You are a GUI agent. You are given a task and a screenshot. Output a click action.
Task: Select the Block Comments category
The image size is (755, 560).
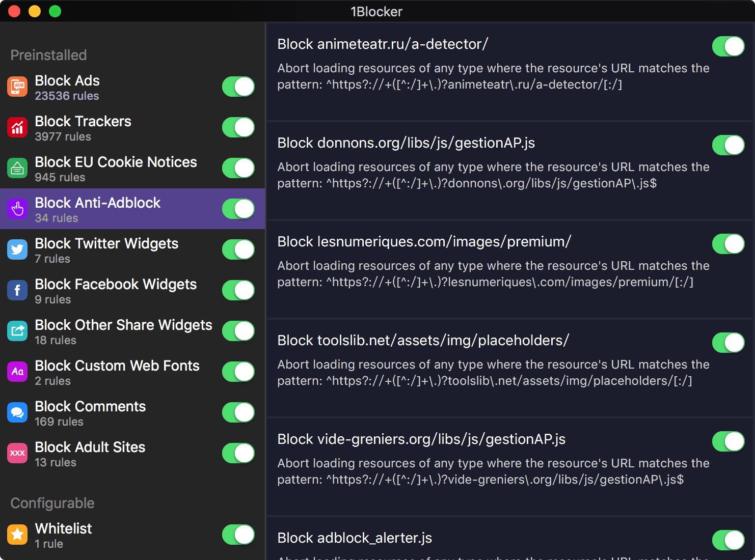click(132, 412)
